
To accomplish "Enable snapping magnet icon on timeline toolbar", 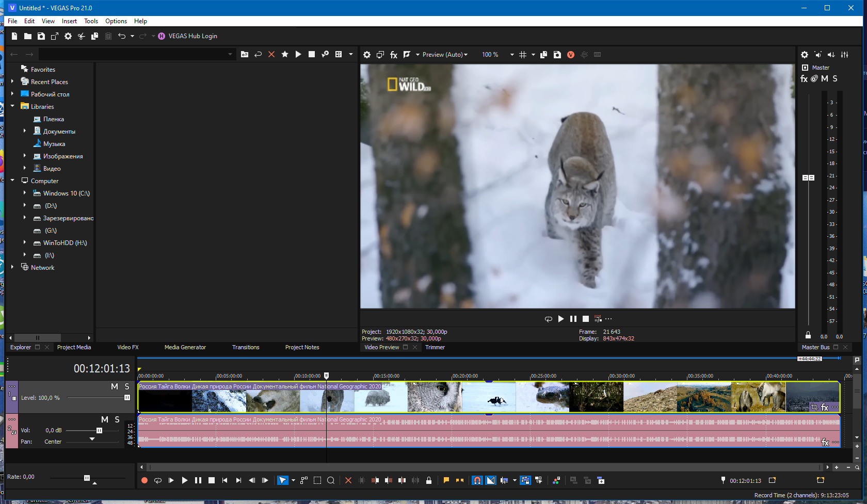I will pos(477,480).
